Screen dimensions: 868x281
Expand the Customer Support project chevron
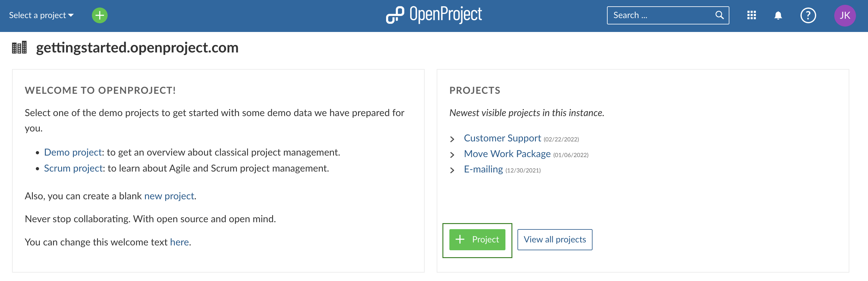[452, 139]
